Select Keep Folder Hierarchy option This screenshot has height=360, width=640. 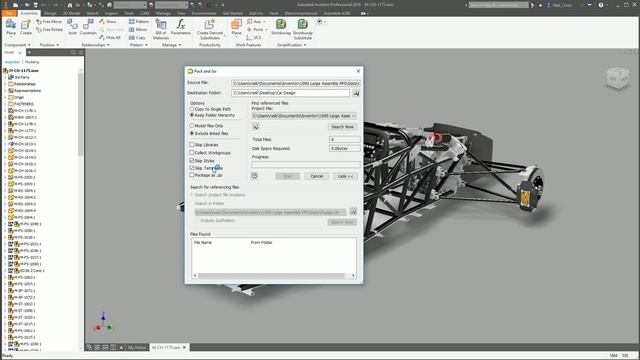coord(212,115)
